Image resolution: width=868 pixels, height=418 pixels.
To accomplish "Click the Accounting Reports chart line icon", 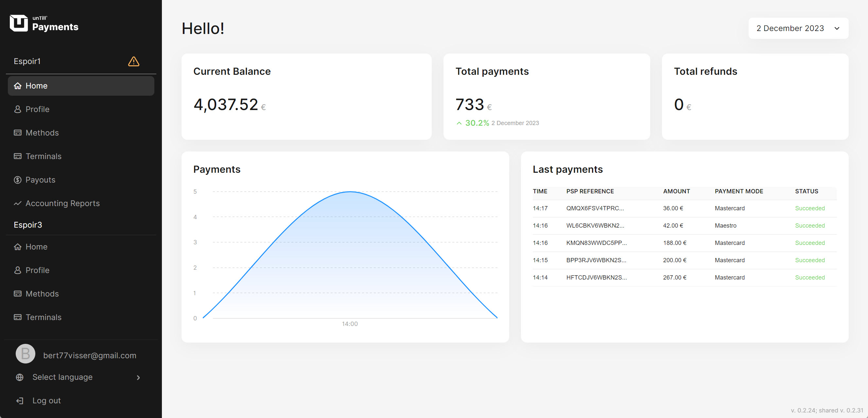I will tap(18, 204).
